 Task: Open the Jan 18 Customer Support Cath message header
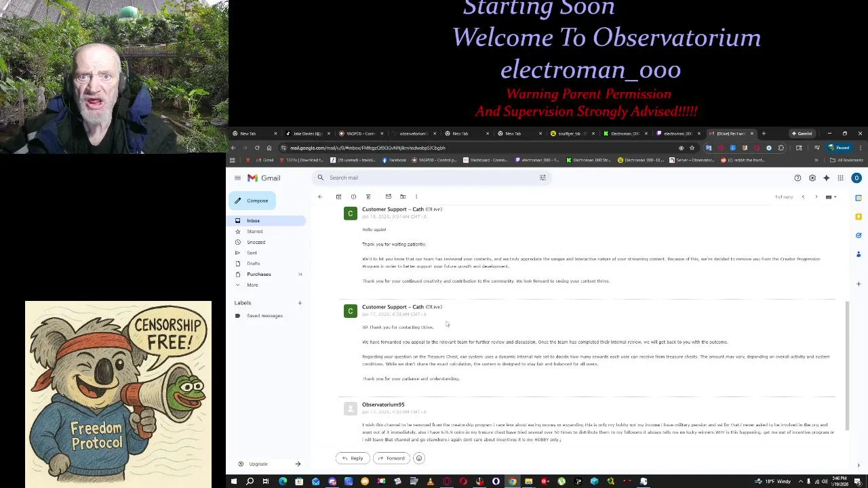401,209
